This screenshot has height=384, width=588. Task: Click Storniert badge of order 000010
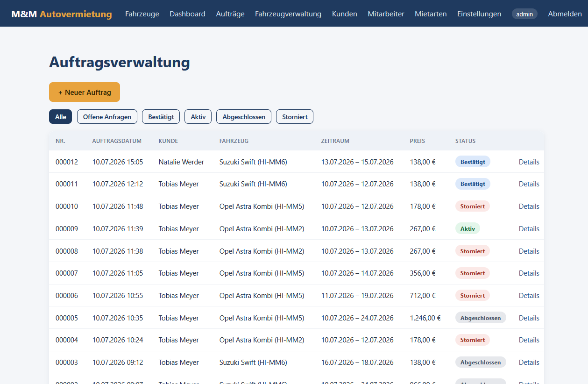pos(473,206)
